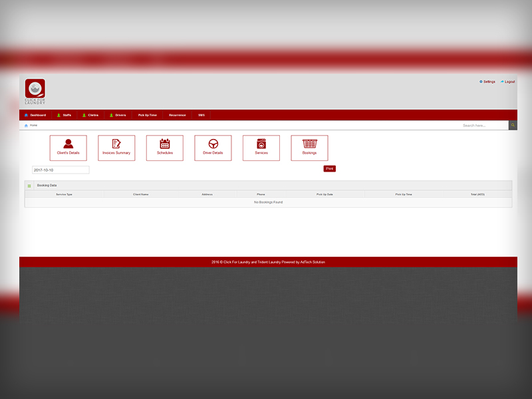
Task: Open the Staffs menu item
Action: (x=65, y=115)
